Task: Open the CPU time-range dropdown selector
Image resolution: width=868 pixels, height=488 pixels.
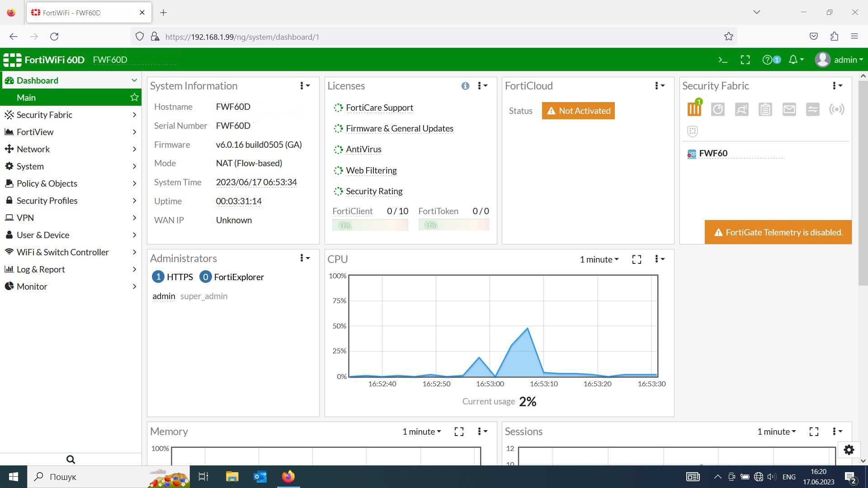Action: click(x=599, y=258)
